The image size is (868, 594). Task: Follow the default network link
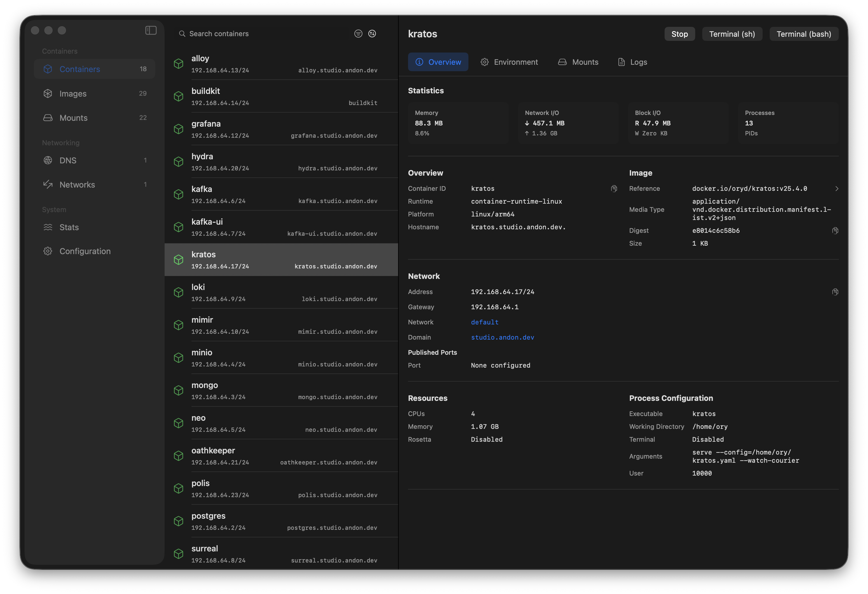(x=484, y=322)
